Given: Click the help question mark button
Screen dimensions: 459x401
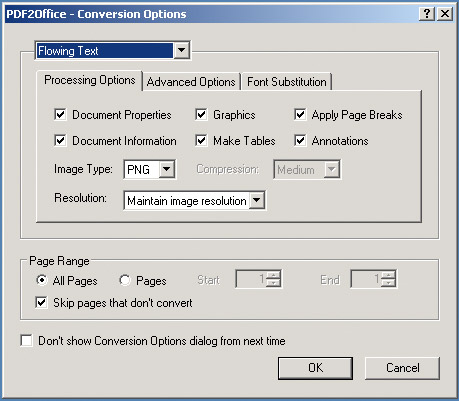Looking at the screenshot, I should [x=427, y=14].
